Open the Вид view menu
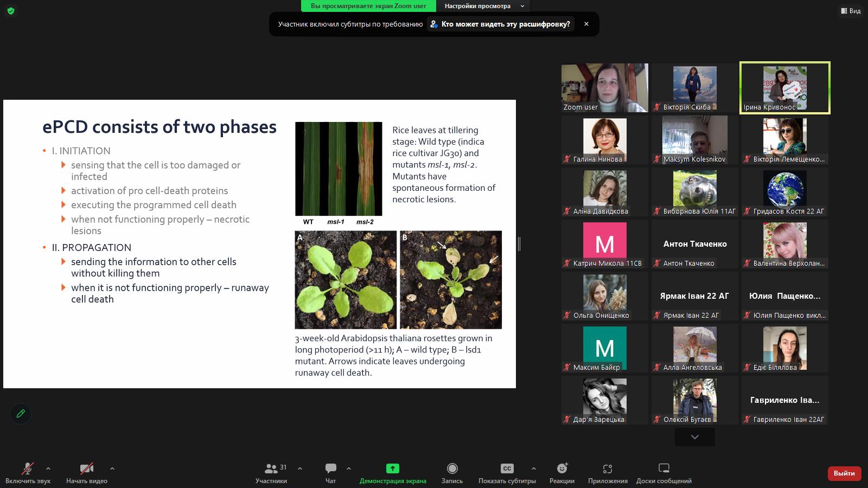This screenshot has height=488, width=868. 851,11
